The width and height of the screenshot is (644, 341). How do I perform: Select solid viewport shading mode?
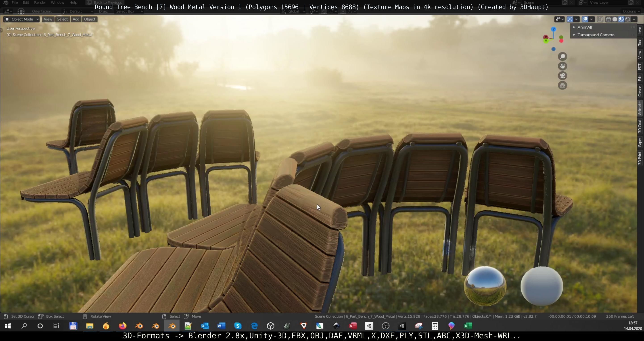click(615, 19)
